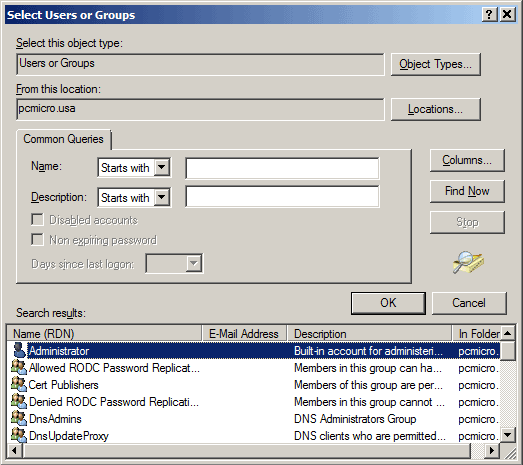523x465 pixels.
Task: Click the Cert Publishers group icon
Action: click(x=19, y=385)
